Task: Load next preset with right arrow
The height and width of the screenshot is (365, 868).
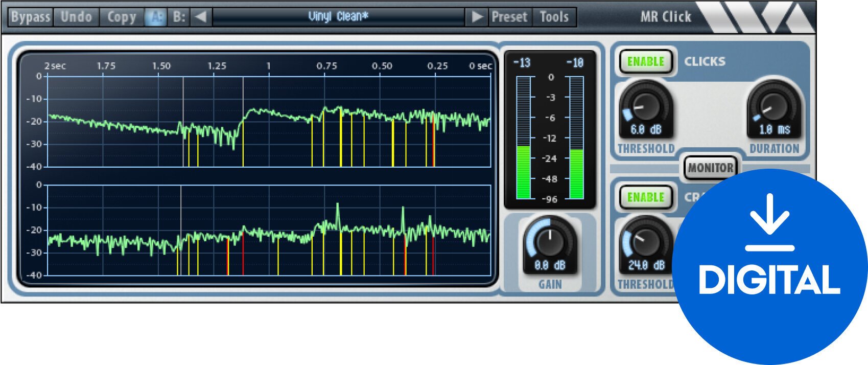Action: pos(477,17)
